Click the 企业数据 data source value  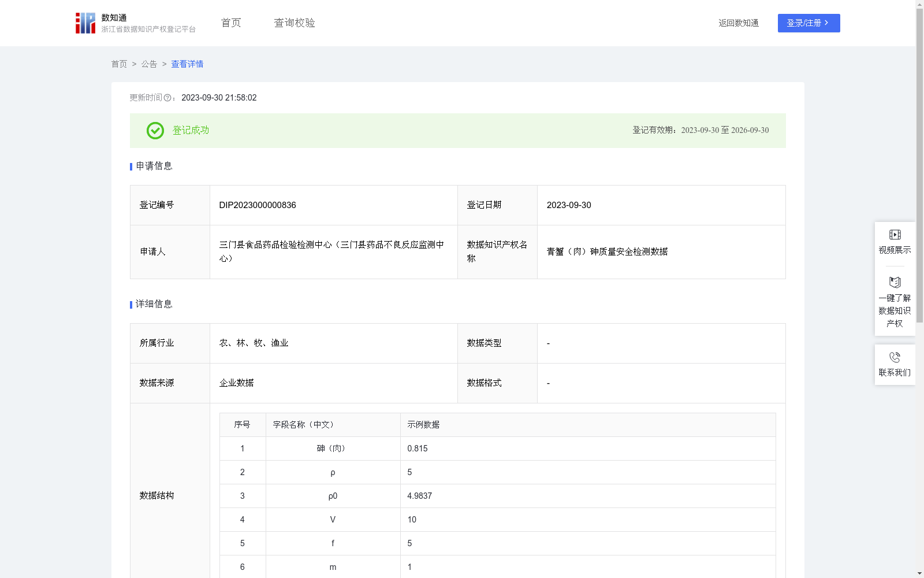tap(236, 383)
